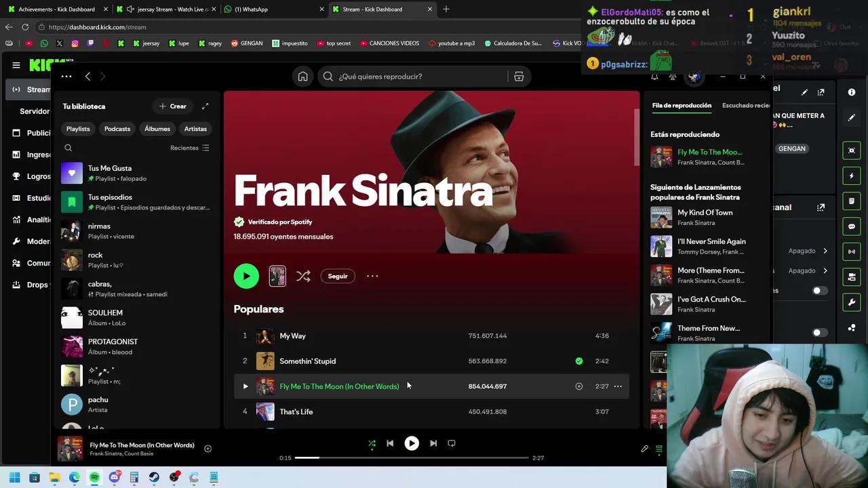Click green saved checkmark on Somethin' Stupid
Screen dimensions: 868x488
(x=579, y=361)
